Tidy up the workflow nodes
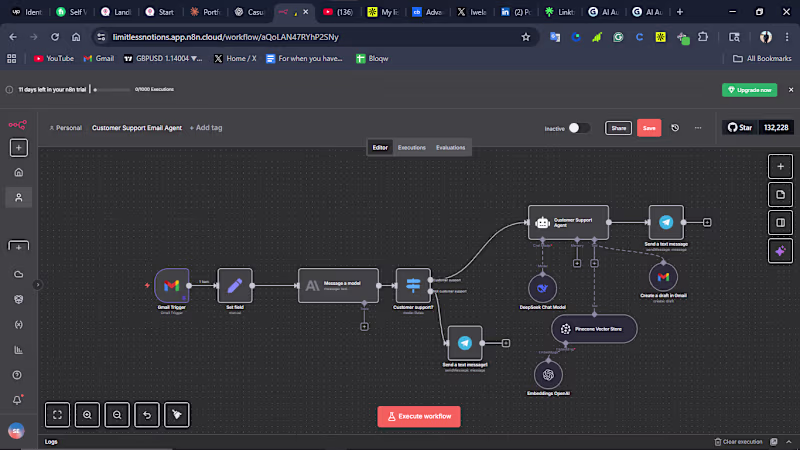This screenshot has height=450, width=800. (x=177, y=415)
